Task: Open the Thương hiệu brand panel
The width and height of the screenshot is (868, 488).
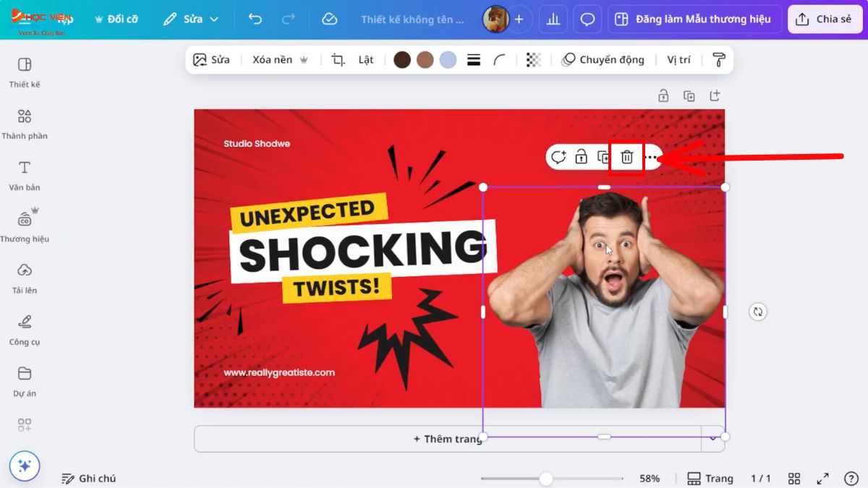Action: click(x=25, y=227)
